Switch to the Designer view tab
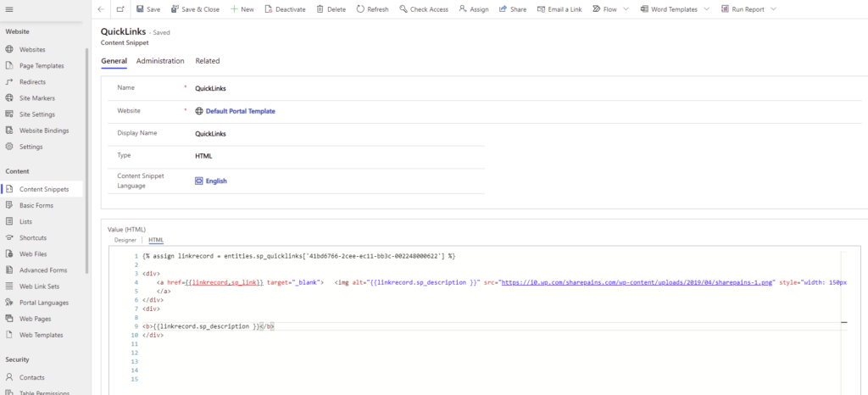Image resolution: width=868 pixels, height=395 pixels. (x=125, y=240)
